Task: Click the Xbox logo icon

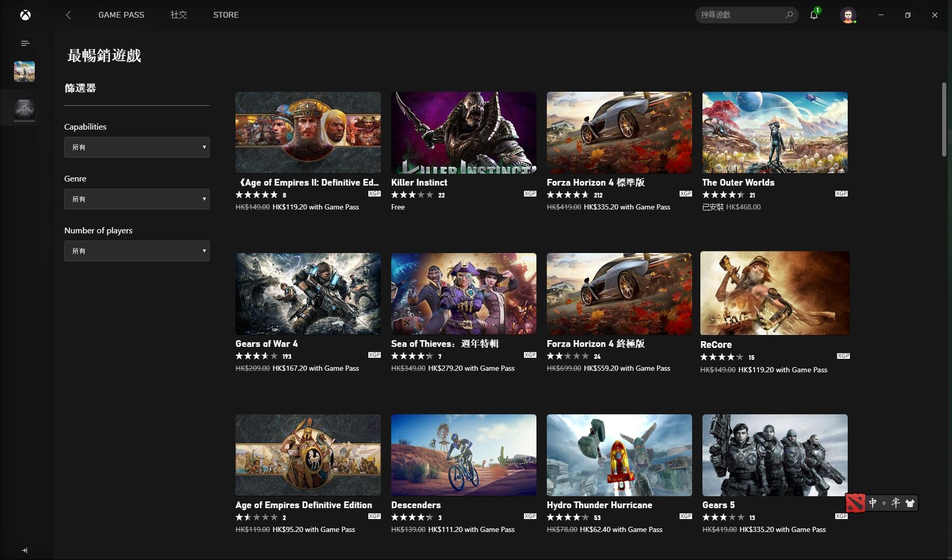Action: tap(25, 15)
